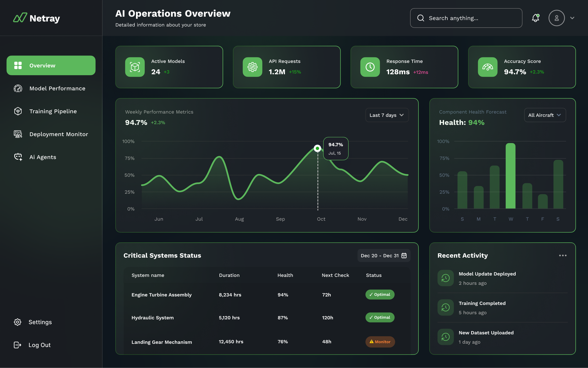Select the Wednesday bar in health chart
This screenshot has height=368, width=588.
pos(511,176)
